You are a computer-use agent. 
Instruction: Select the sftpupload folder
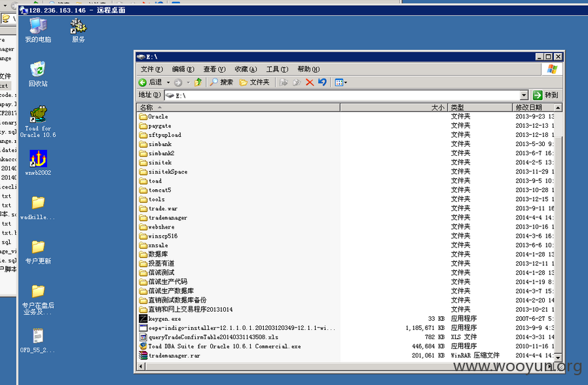(164, 135)
